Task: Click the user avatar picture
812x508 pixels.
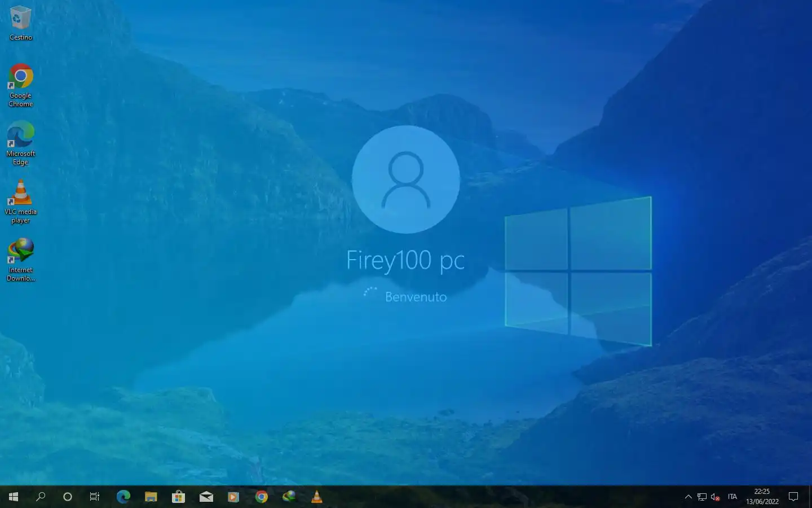Action: [406, 179]
